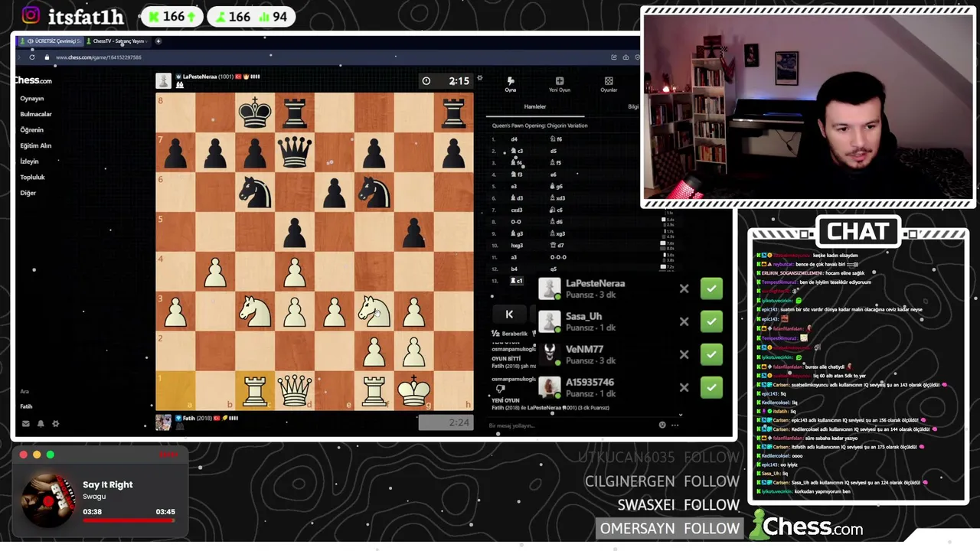Viewport: 980px width, 551px height.
Task: Decline LaPesteNeraa's challenge X
Action: [x=684, y=289]
